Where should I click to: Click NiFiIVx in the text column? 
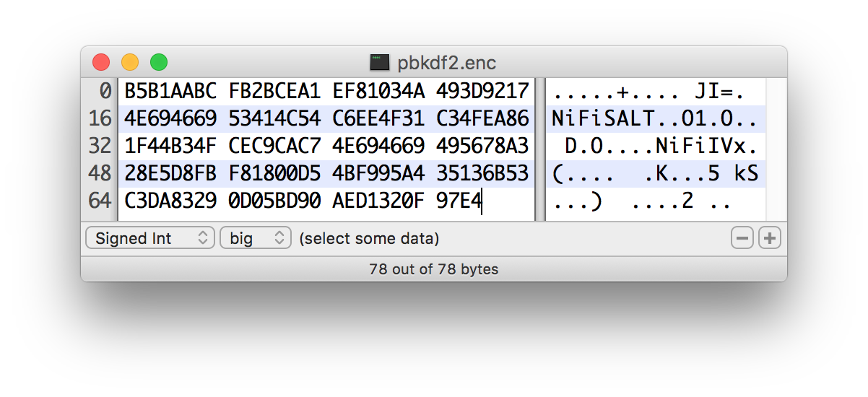point(700,146)
